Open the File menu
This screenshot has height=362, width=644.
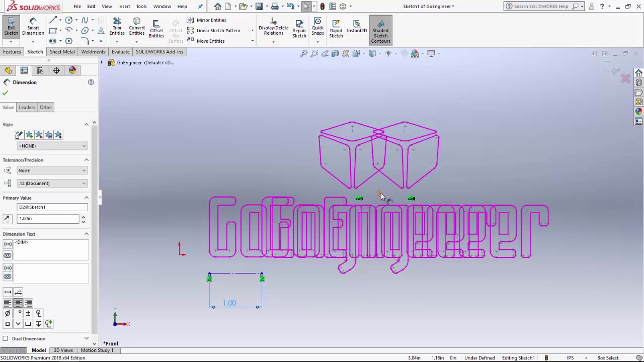click(77, 7)
